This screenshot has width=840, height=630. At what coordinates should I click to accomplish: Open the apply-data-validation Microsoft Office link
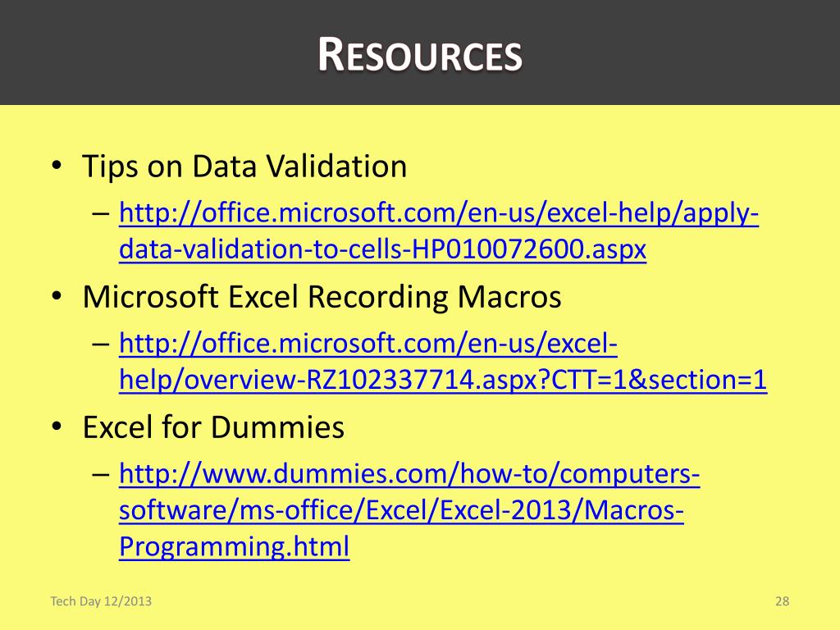click(x=439, y=213)
